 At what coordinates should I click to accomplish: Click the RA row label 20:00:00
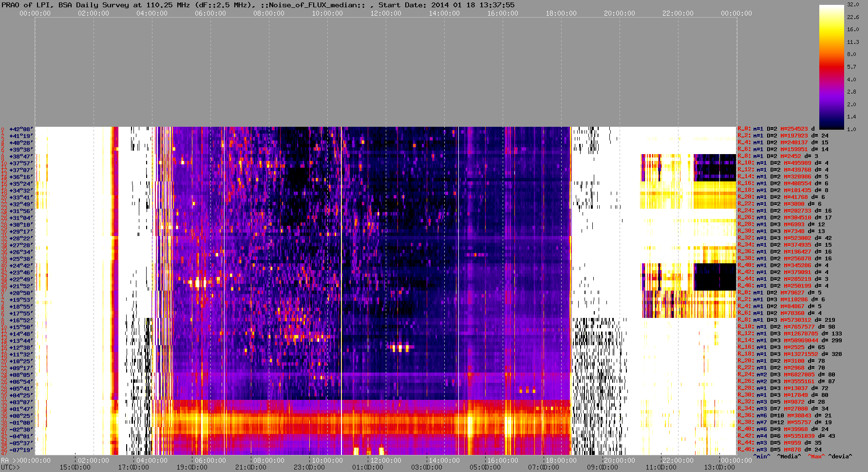click(x=620, y=460)
